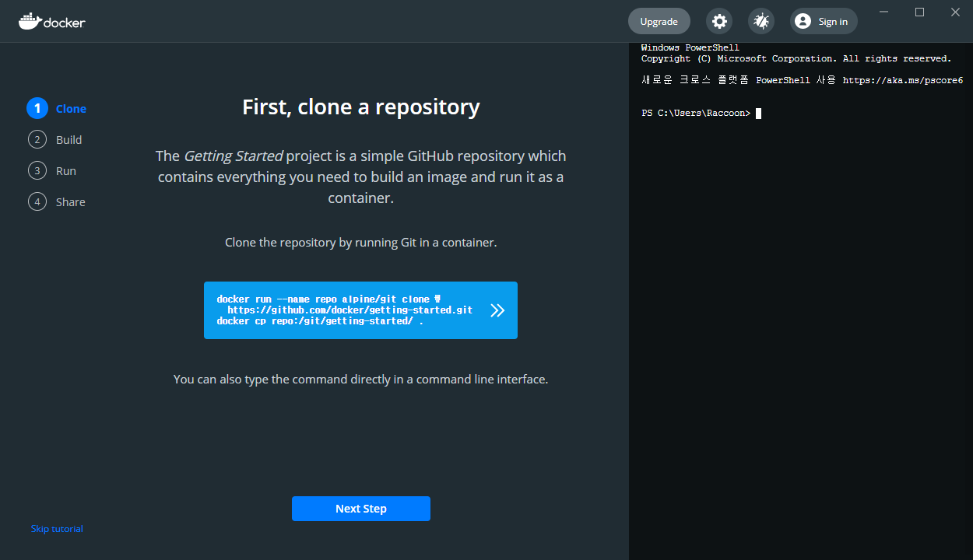
Task: Minimize the Docker Desktop window
Action: pos(883,12)
